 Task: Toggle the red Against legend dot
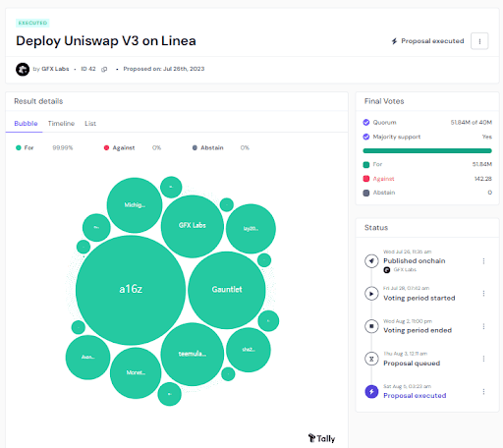[106, 147]
